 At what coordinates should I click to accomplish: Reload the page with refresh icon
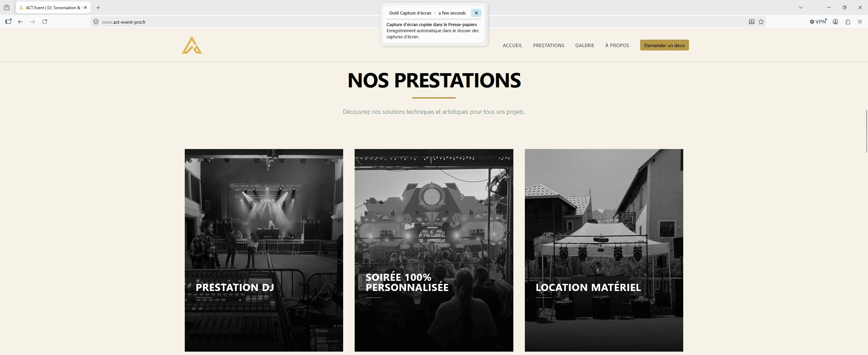(45, 22)
